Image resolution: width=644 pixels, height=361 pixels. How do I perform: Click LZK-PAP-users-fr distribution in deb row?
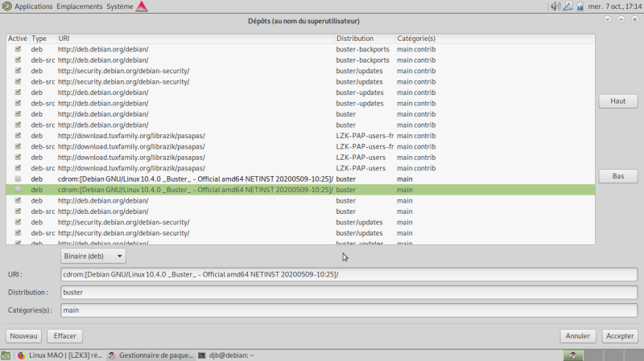tap(365, 135)
